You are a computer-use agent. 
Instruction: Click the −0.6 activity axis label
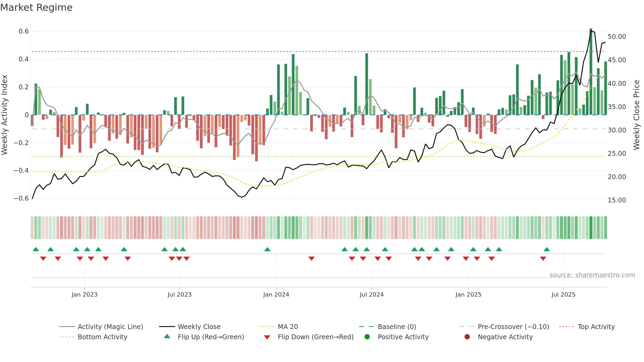point(21,198)
